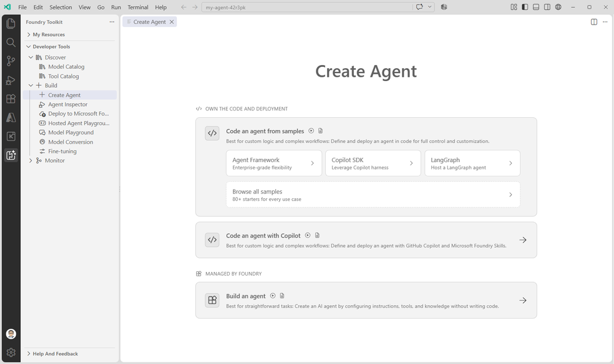Choose the LangGraph sample card
The width and height of the screenshot is (614, 364).
pyautogui.click(x=472, y=163)
